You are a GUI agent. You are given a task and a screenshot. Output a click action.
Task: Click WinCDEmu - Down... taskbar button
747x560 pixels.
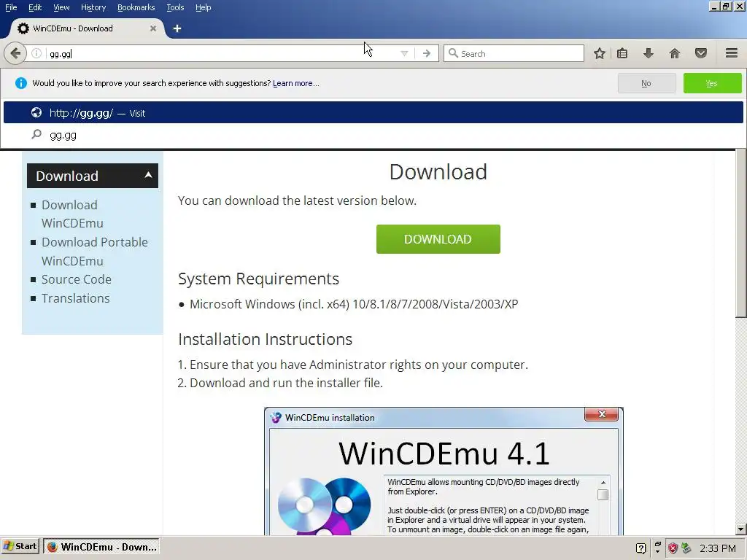click(101, 547)
